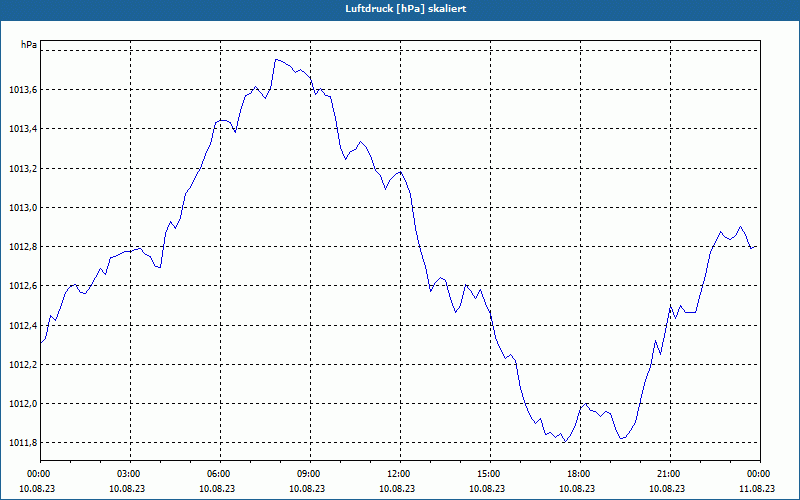Select the 06:00 time axis label
The image size is (800, 500).
pos(220,474)
